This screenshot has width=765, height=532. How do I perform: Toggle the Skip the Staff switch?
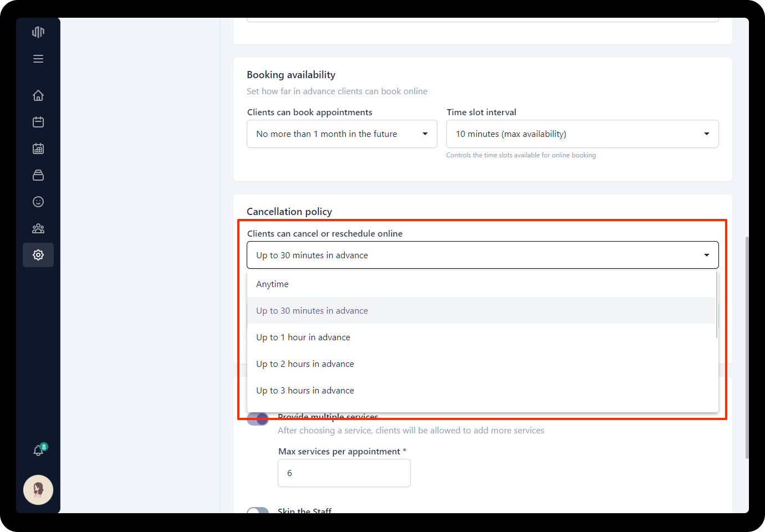point(258,511)
